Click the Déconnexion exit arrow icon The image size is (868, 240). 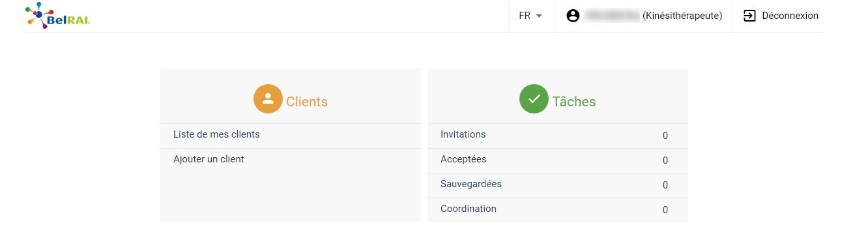click(749, 16)
